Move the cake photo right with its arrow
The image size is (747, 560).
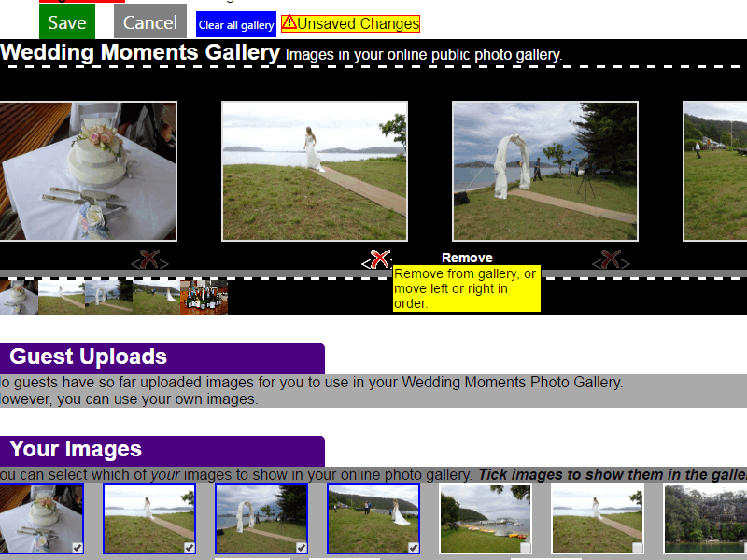coord(164,263)
